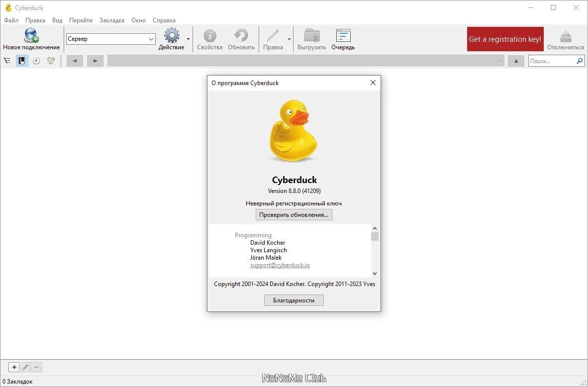Show Bonjour bookmarks icon
Screen dimensions: 588x387
coord(51,61)
